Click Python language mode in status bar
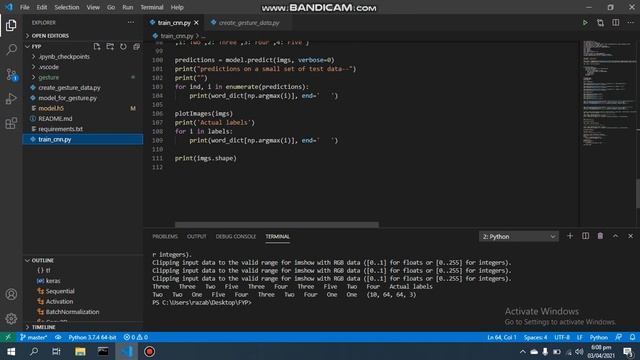The image size is (640, 360). (598, 337)
